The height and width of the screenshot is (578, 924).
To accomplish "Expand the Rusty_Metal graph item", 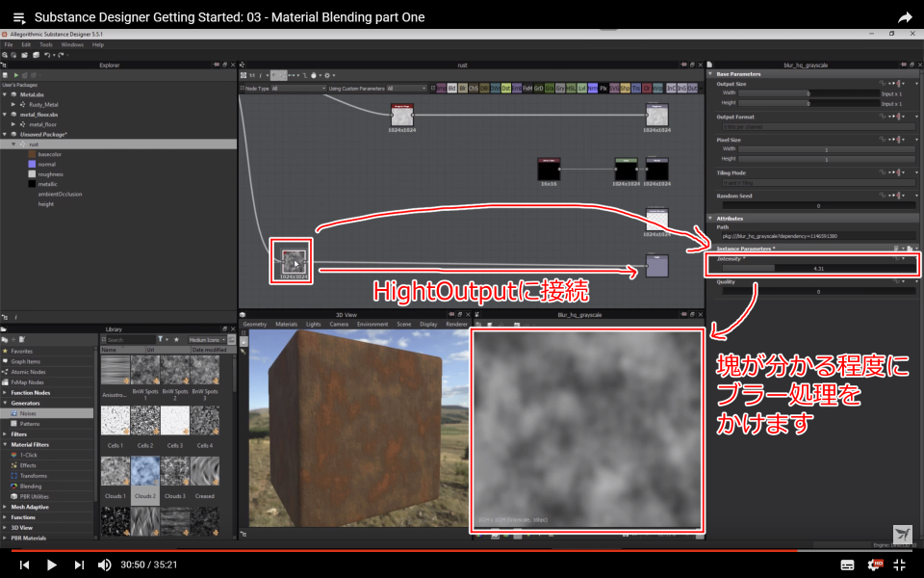I will 13,104.
